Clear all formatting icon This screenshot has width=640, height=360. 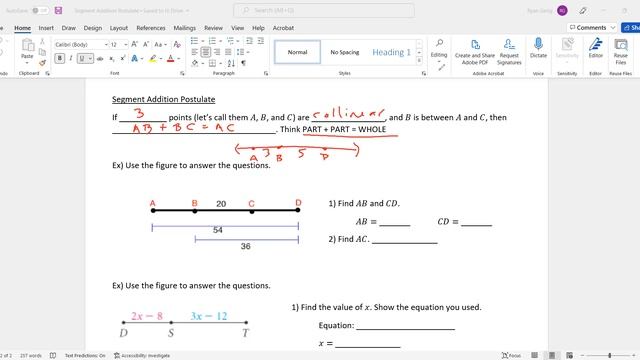coord(177,44)
